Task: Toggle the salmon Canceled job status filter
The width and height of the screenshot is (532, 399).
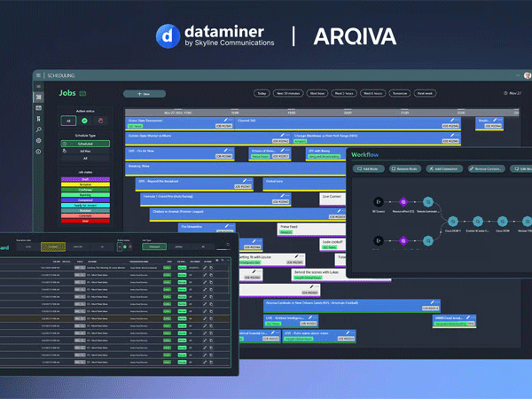Action: (x=85, y=215)
